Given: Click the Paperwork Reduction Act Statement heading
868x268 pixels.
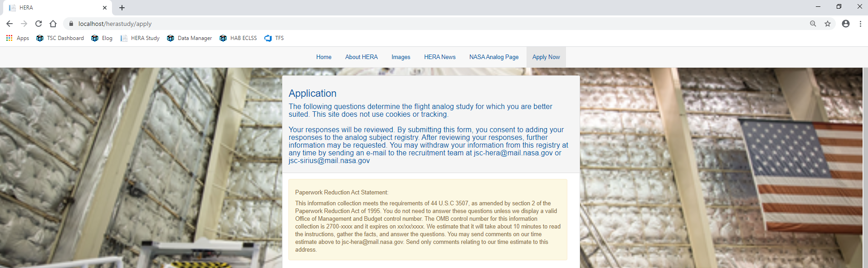Looking at the screenshot, I should click(342, 193).
